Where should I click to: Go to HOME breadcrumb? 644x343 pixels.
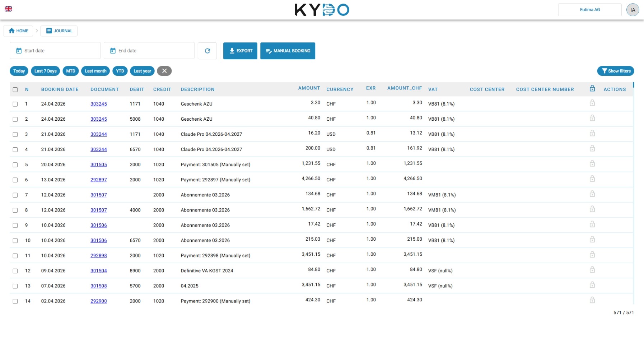coord(18,31)
